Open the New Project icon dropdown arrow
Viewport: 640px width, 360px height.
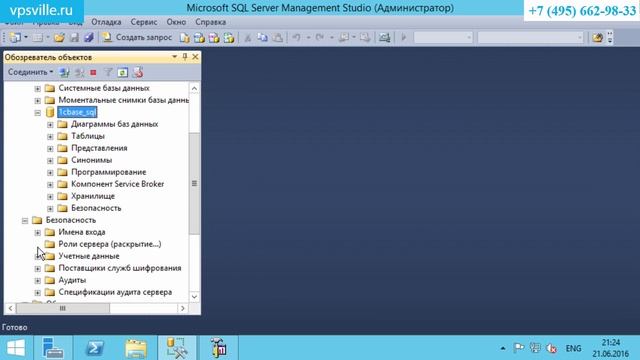(x=26, y=38)
